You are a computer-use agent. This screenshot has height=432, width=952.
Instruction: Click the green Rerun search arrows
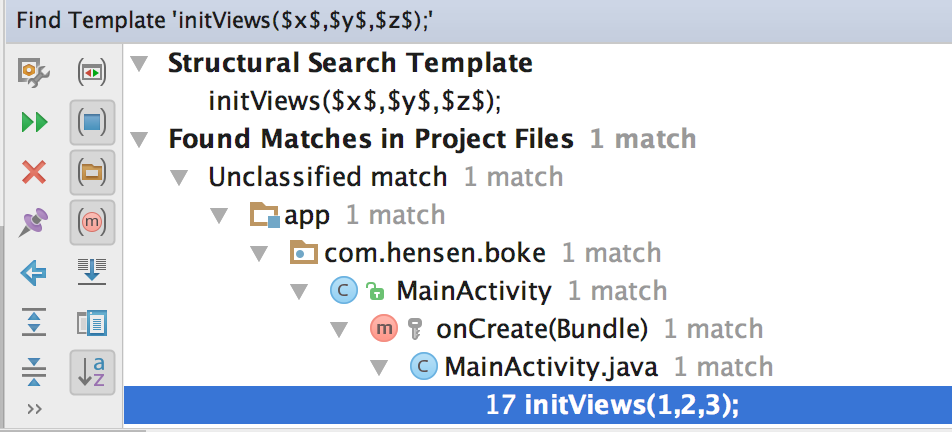coord(34,123)
